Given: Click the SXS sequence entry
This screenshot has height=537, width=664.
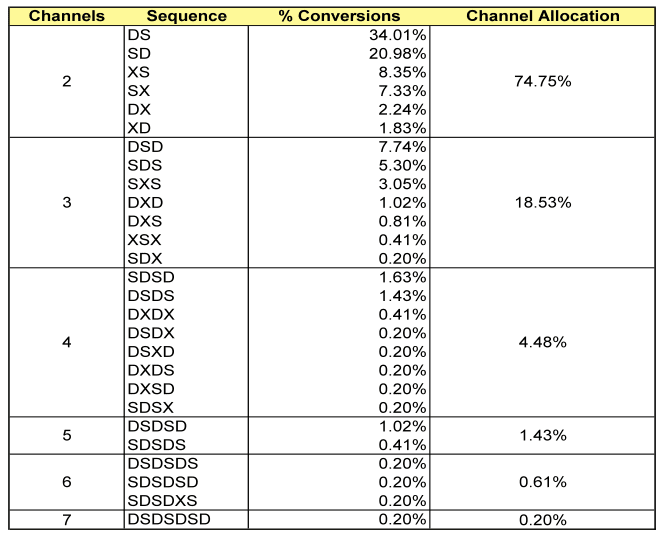Looking at the screenshot, I should (144, 183).
